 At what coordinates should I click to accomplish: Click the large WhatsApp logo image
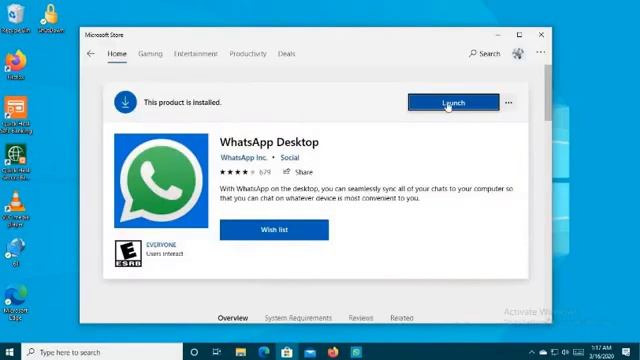tap(161, 181)
